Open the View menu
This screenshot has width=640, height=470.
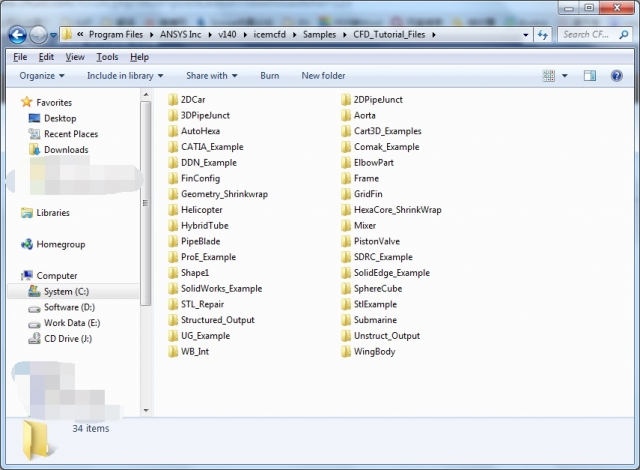(x=76, y=57)
